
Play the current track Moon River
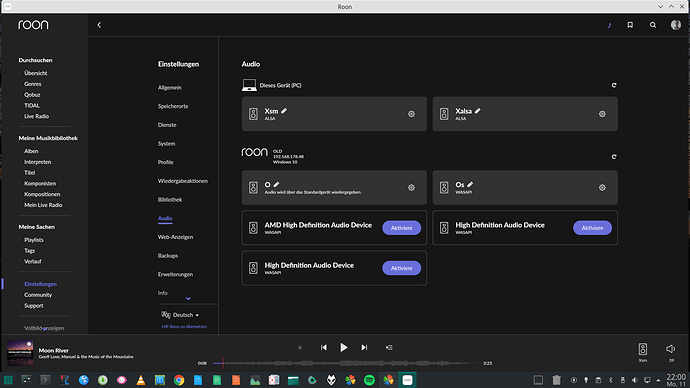[x=344, y=348]
